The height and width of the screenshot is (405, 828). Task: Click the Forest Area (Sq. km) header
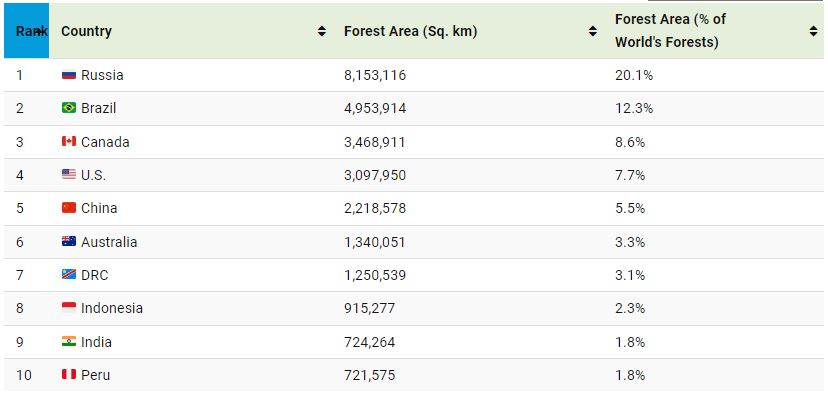pyautogui.click(x=410, y=31)
